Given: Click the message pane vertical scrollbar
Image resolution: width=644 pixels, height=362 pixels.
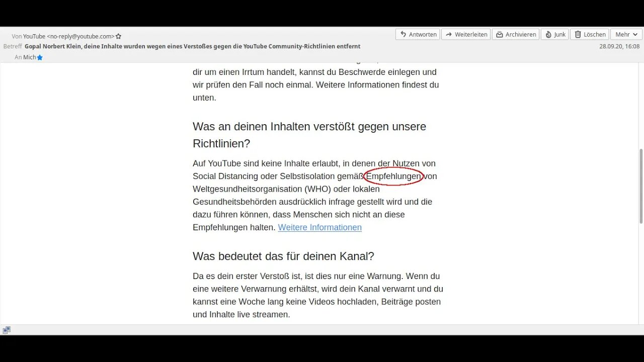Looking at the screenshot, I should pos(640,186).
